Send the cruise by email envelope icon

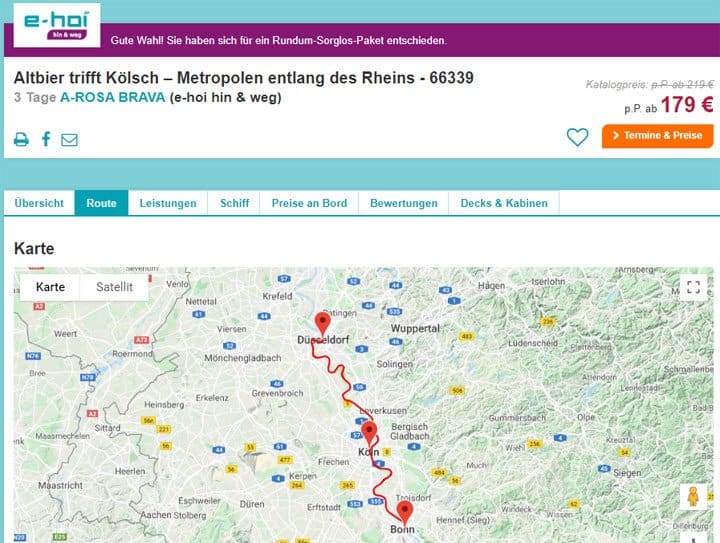[69, 140]
